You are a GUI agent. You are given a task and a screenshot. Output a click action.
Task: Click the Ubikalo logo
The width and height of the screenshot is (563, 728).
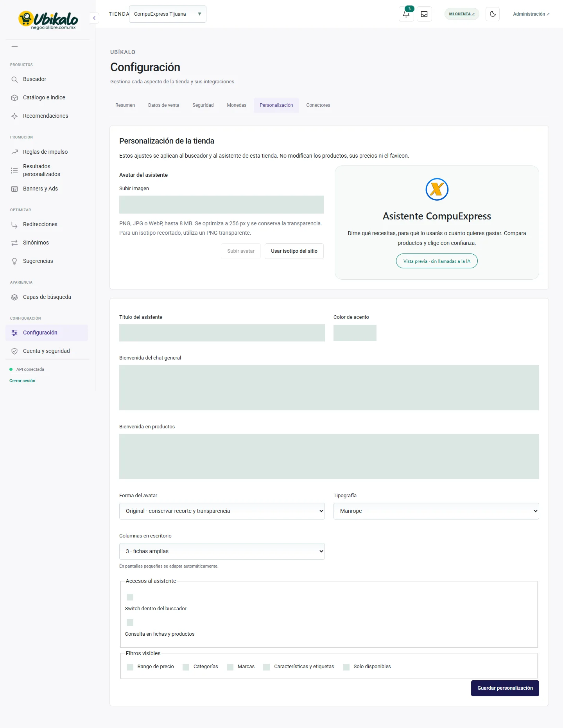pyautogui.click(x=48, y=20)
